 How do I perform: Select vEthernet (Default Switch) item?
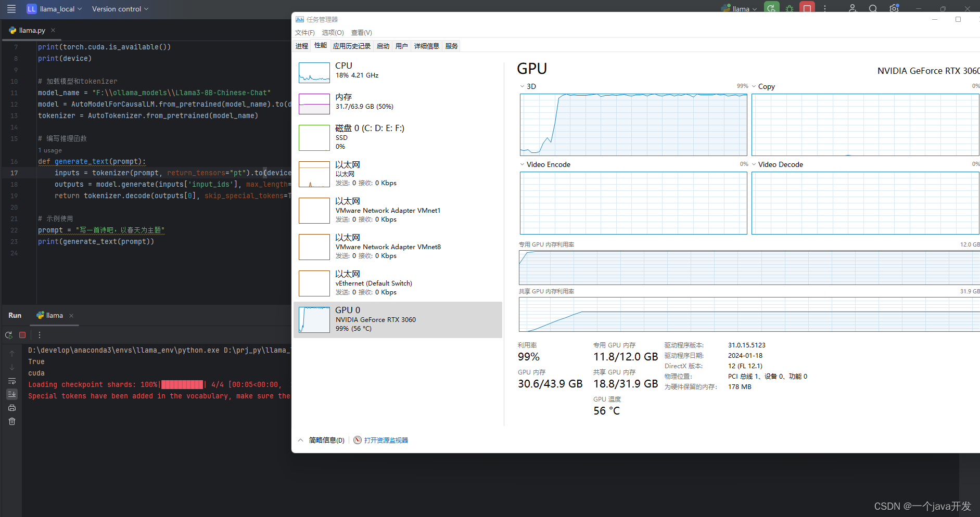pyautogui.click(x=398, y=283)
